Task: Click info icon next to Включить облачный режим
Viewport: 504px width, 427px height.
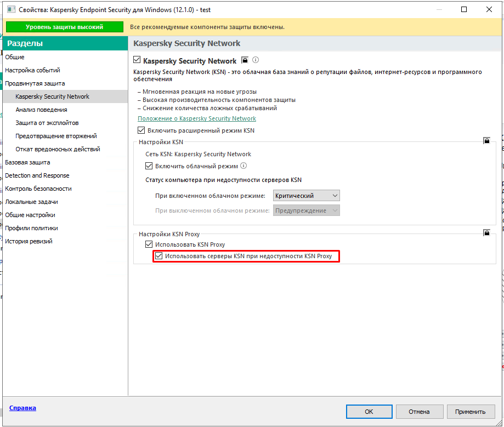Action: (243, 166)
